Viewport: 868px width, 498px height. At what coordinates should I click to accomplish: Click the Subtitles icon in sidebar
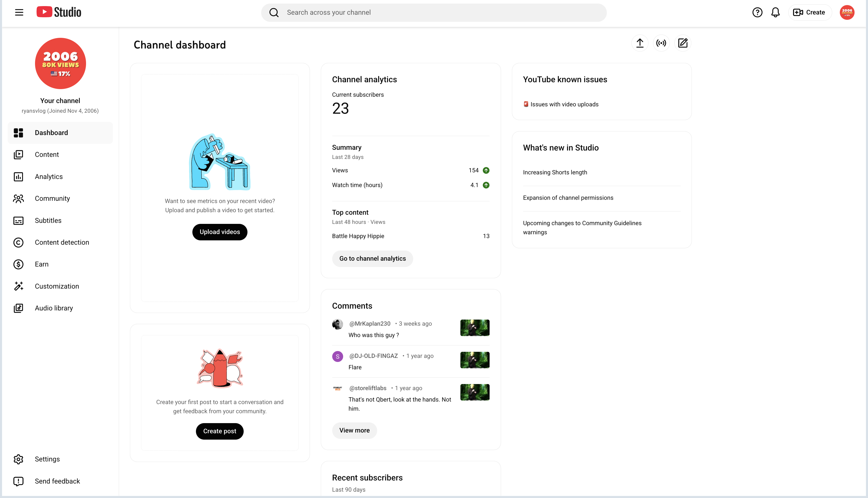click(x=19, y=221)
